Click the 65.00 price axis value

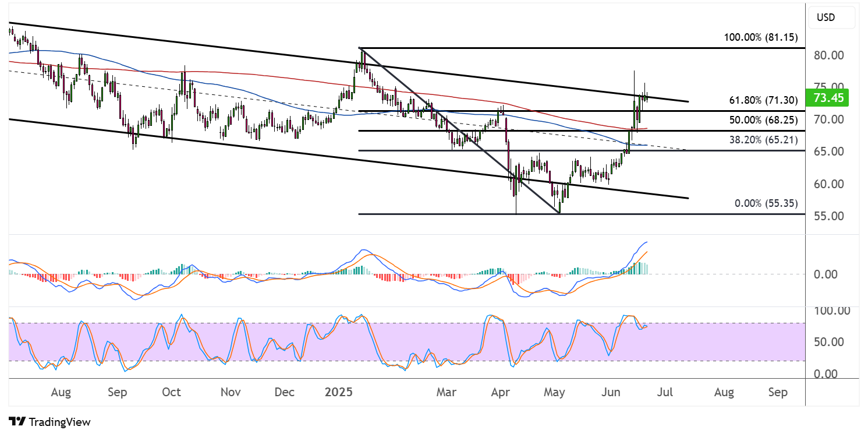pyautogui.click(x=829, y=151)
